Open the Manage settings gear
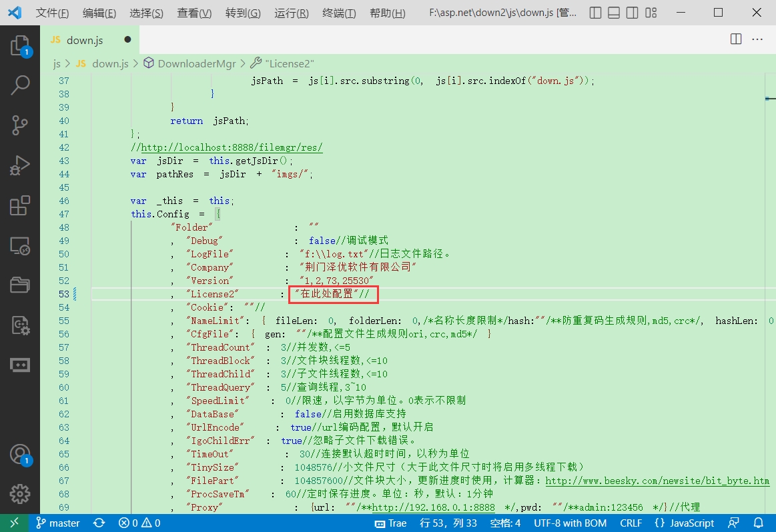This screenshot has width=776, height=532. pyautogui.click(x=20, y=493)
